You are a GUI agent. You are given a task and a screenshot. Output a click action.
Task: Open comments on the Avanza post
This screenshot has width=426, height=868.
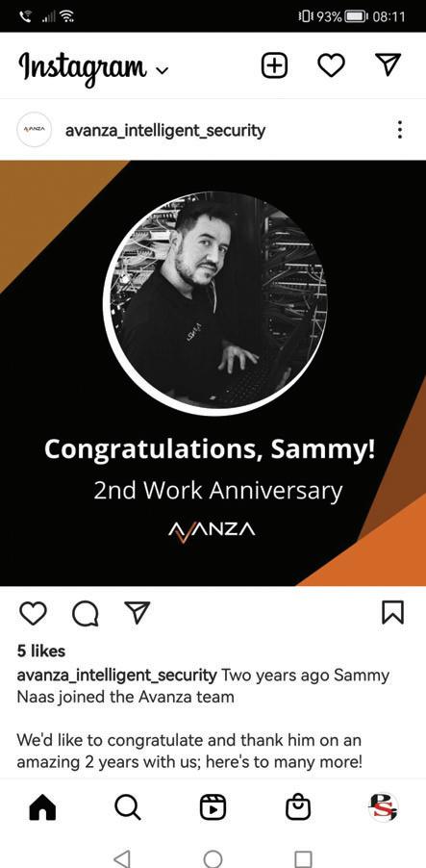[86, 613]
